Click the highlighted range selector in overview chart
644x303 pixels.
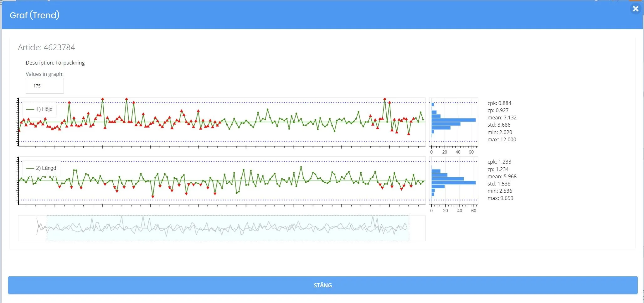tap(228, 228)
